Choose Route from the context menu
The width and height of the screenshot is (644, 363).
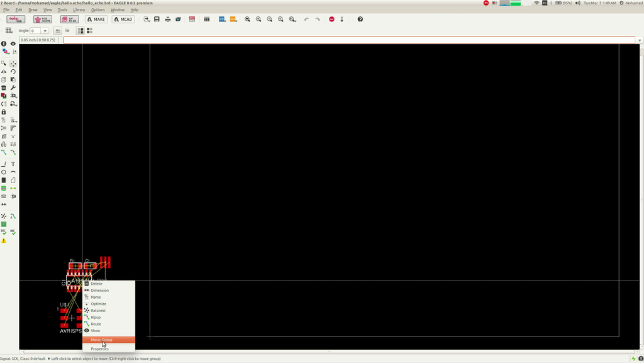coord(109,324)
